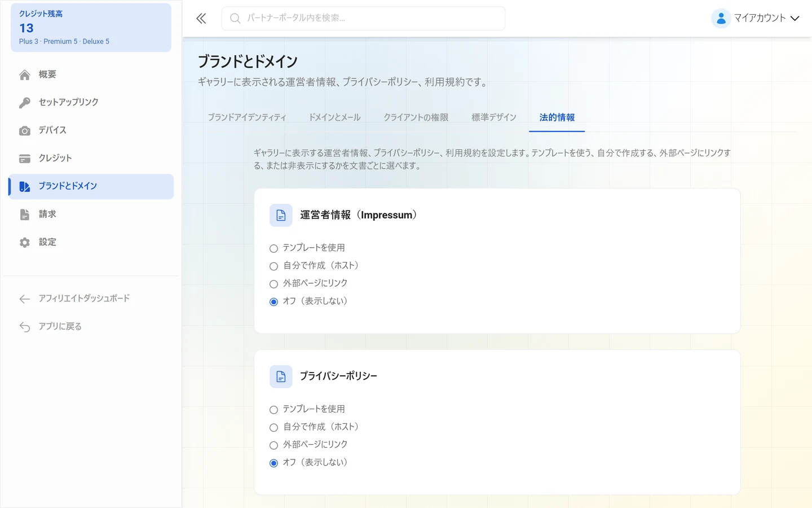Focus the パートナーポータル内を検索 search field
Viewport: 812px width, 508px height.
[363, 19]
